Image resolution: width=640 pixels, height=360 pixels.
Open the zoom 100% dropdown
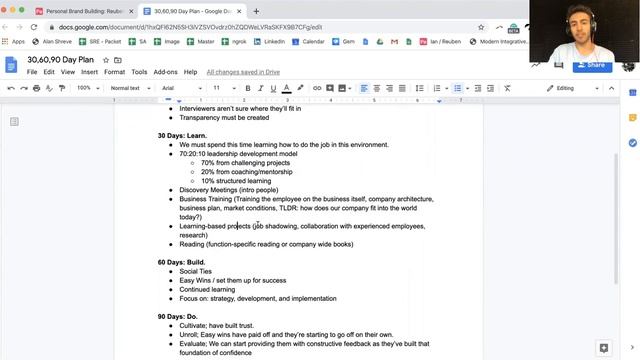point(88,88)
